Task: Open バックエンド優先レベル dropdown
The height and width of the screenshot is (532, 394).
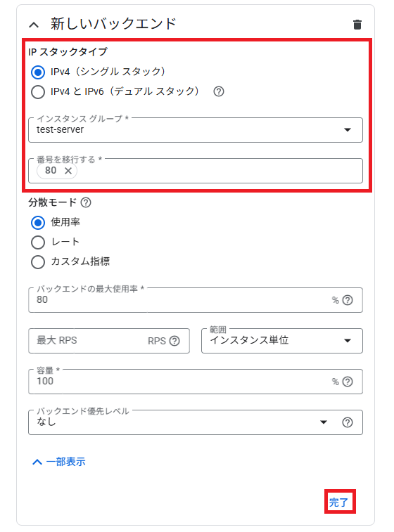Action: pyautogui.click(x=196, y=422)
